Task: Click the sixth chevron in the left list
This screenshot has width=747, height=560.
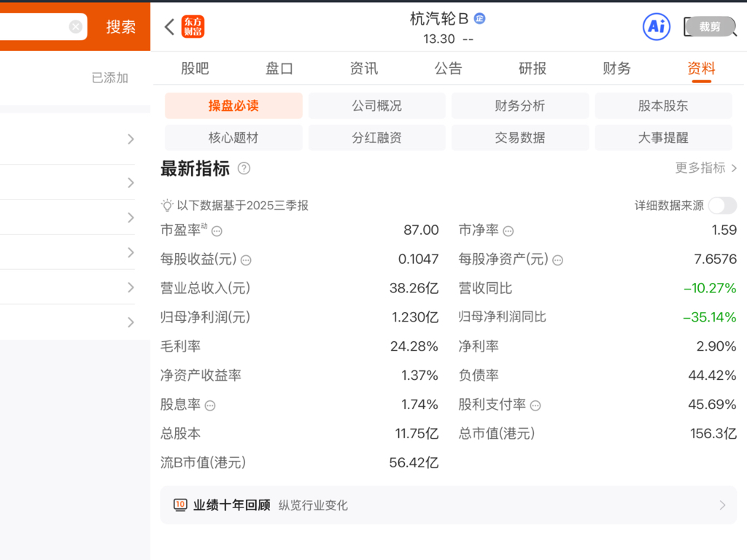Action: 131,322
